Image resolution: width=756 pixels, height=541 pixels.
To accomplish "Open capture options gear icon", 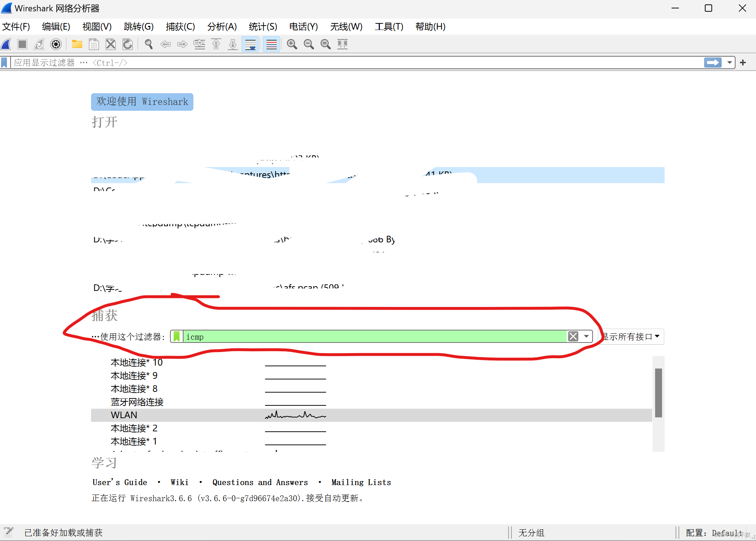I will pyautogui.click(x=56, y=44).
